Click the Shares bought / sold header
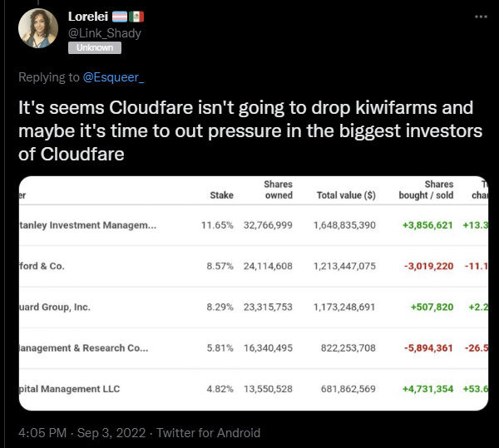Image resolution: width=499 pixels, height=448 pixels. [x=426, y=190]
